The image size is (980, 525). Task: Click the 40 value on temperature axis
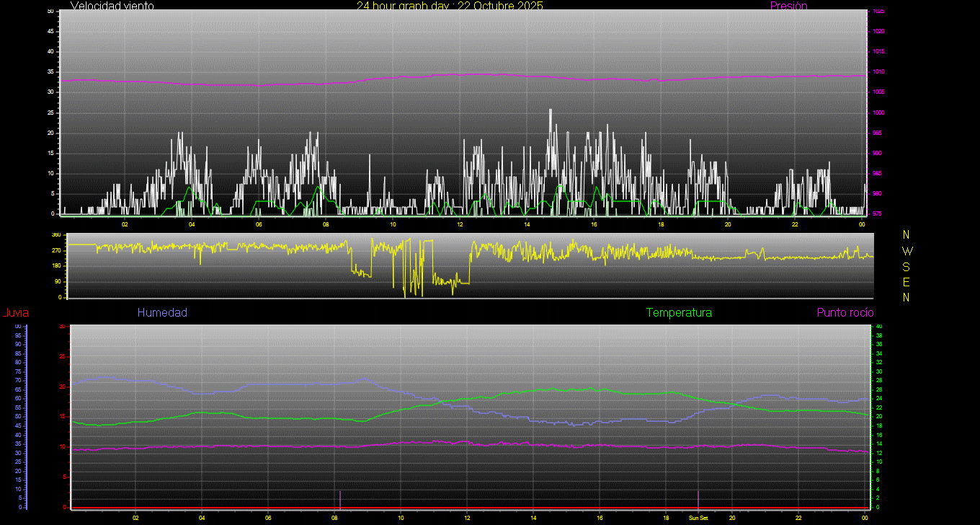coord(878,327)
